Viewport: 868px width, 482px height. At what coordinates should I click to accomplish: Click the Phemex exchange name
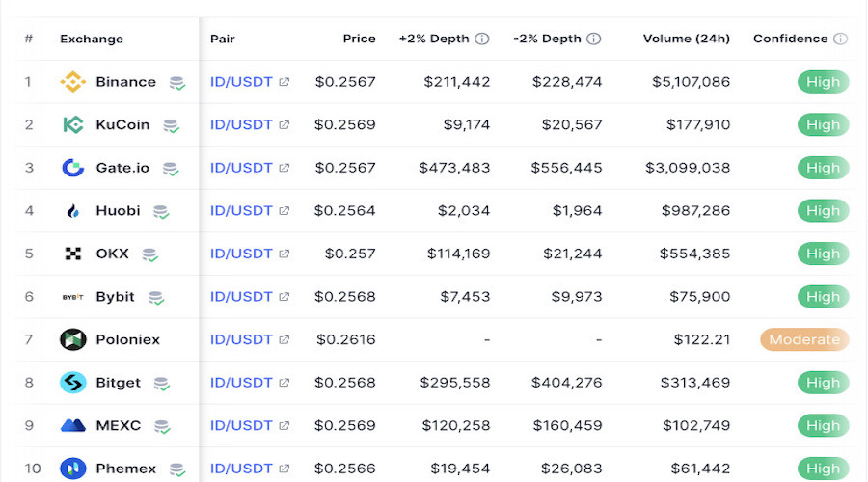(x=125, y=469)
